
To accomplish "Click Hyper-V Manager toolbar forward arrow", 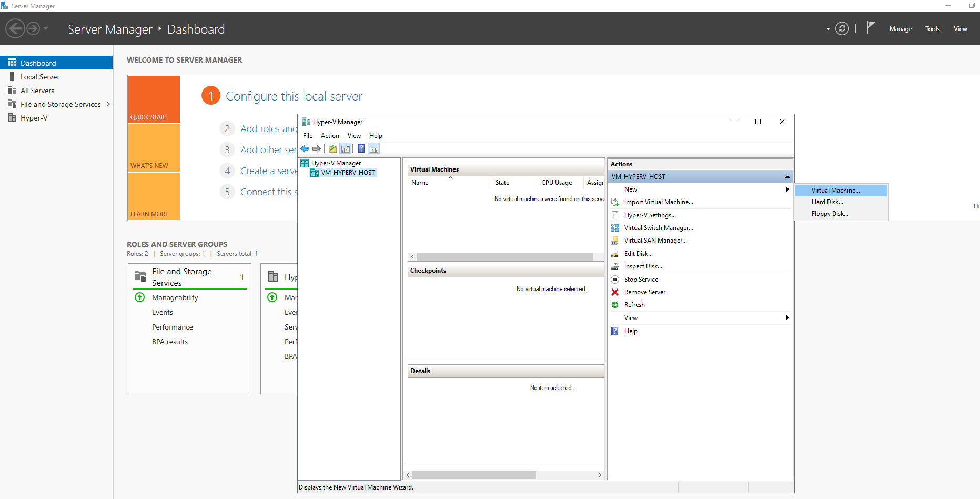I will coord(317,149).
